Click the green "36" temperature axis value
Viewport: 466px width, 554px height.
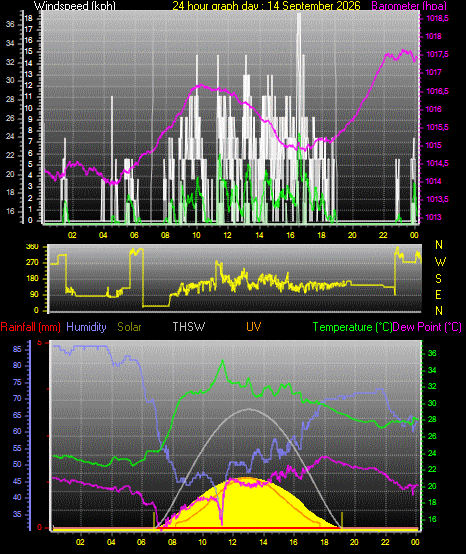(432, 353)
